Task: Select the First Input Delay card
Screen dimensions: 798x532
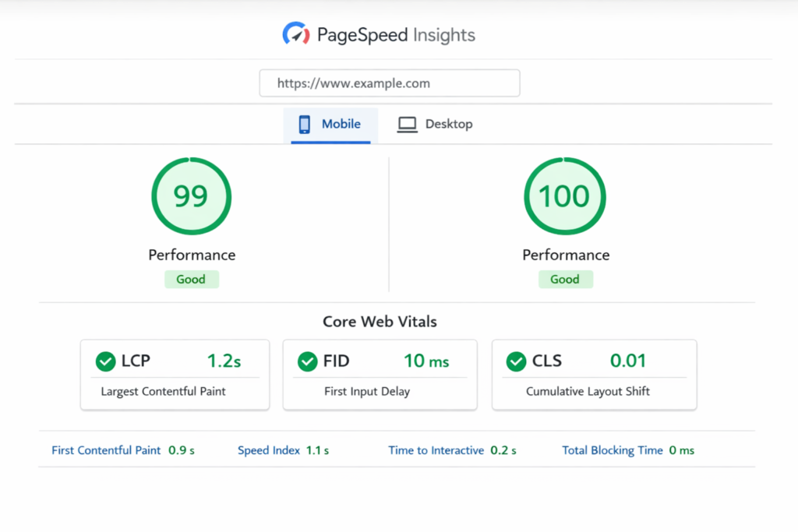Action: pyautogui.click(x=380, y=375)
